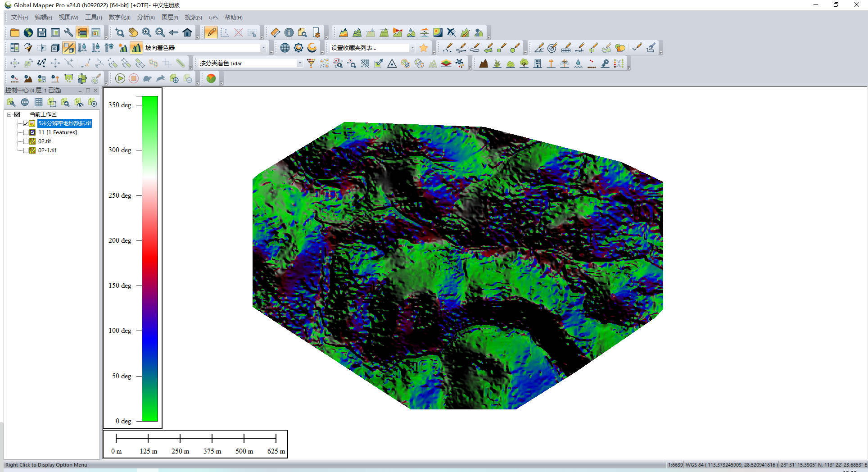Open the 图层 menu

click(170, 18)
